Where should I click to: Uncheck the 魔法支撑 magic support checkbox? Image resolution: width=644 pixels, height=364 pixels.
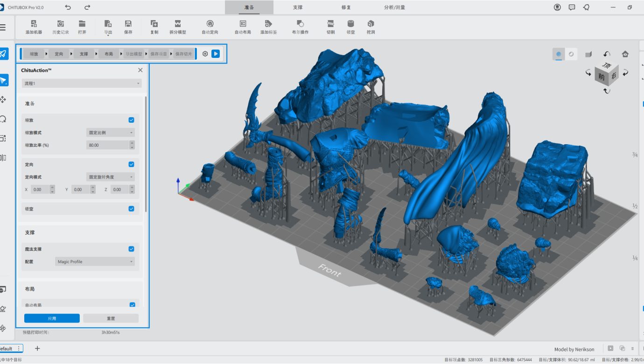[x=131, y=249]
